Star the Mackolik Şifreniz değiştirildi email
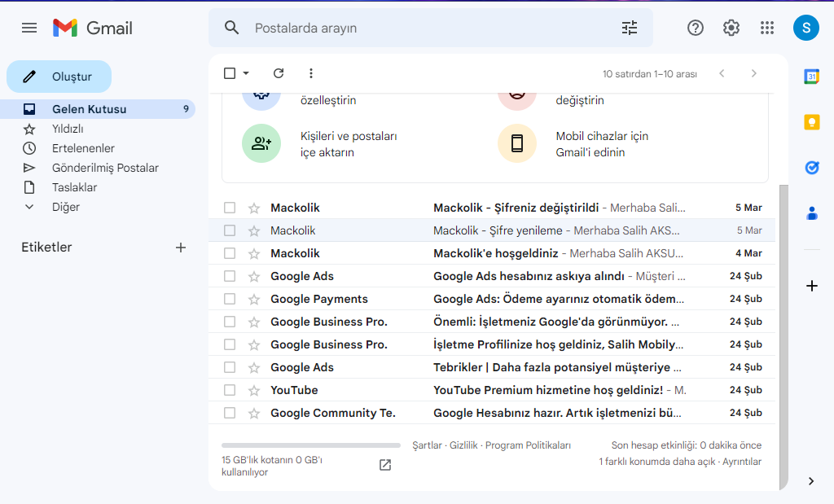Viewport: 834px width, 504px height. (254, 208)
